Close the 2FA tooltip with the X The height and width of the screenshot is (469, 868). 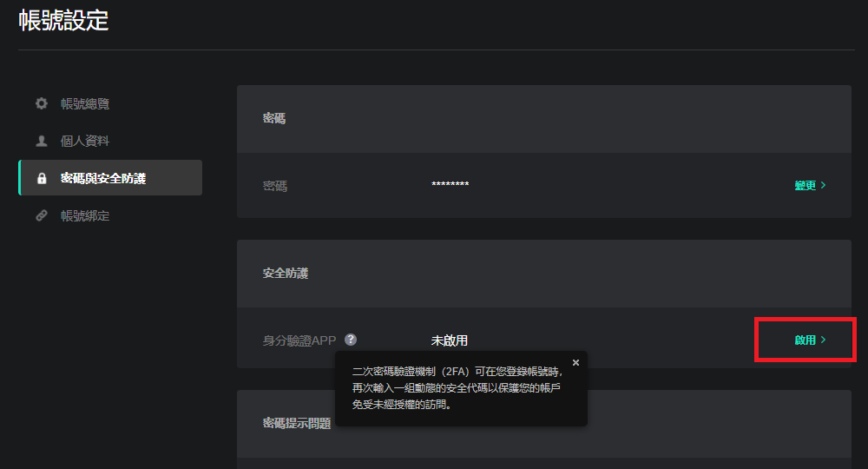[x=575, y=363]
